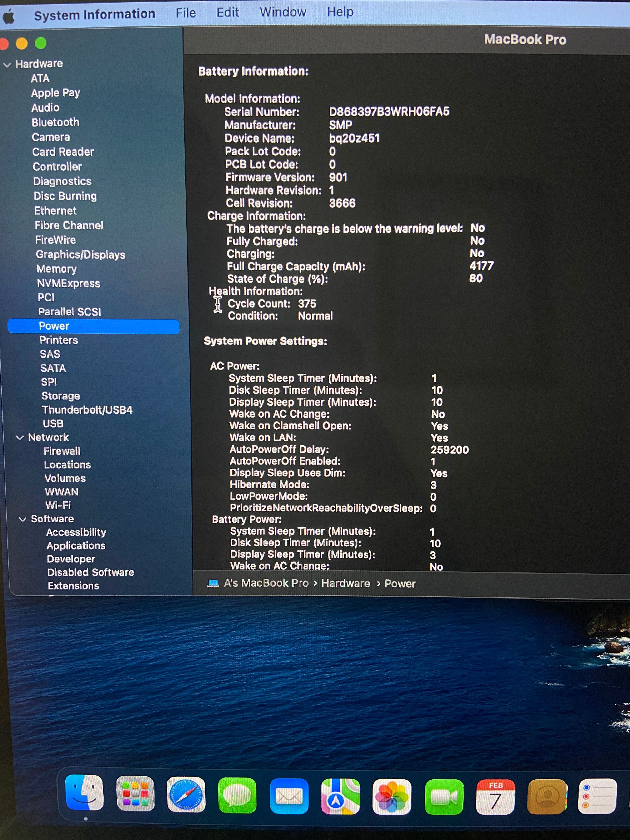Select USB in sidebar
This screenshot has width=630, height=840.
(53, 423)
